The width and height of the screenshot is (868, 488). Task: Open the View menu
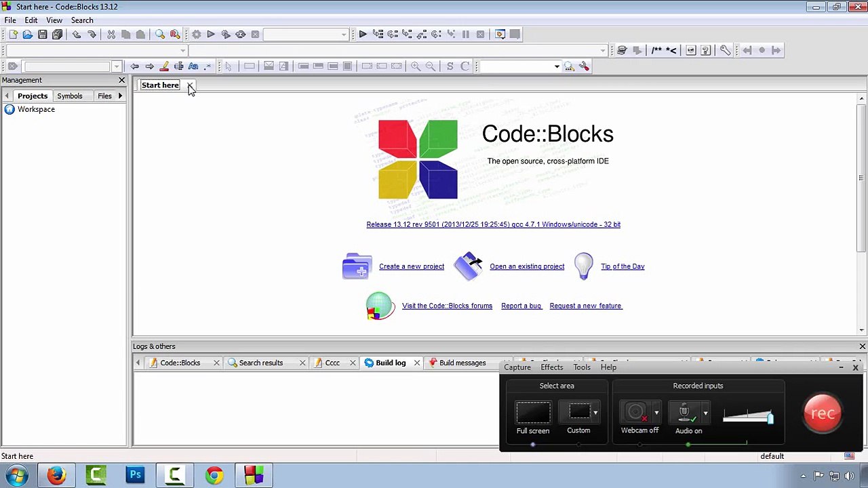[x=54, y=20]
